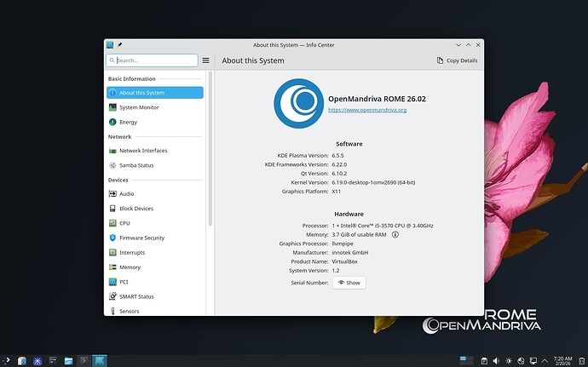This screenshot has height=367, width=588.
Task: Click the memory info hint icon
Action: pyautogui.click(x=395, y=234)
